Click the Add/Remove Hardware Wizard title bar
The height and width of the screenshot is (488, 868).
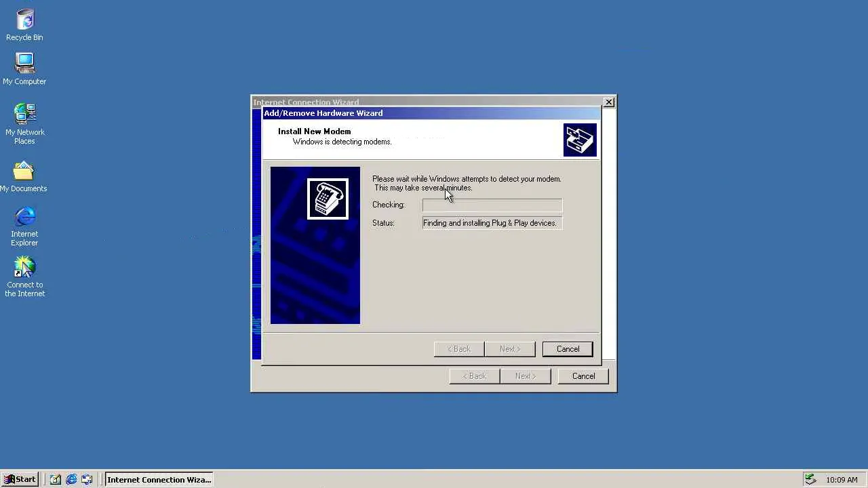click(x=431, y=113)
